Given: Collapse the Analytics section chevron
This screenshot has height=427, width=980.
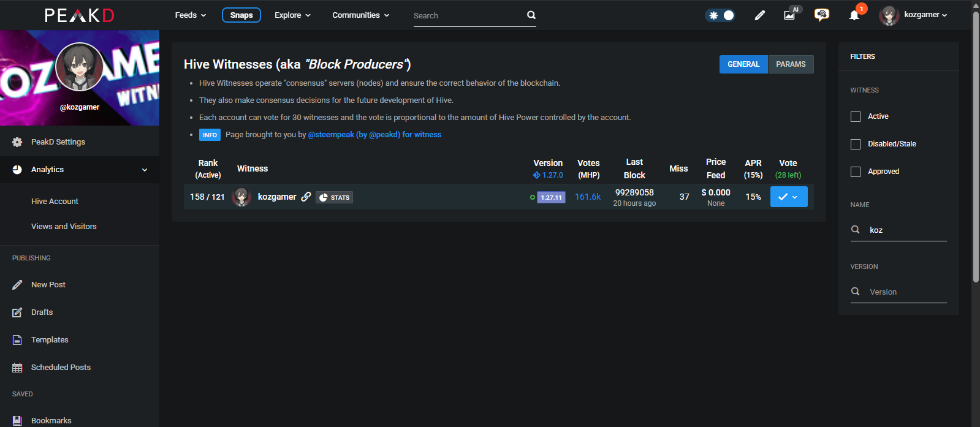Looking at the screenshot, I should click(x=145, y=170).
